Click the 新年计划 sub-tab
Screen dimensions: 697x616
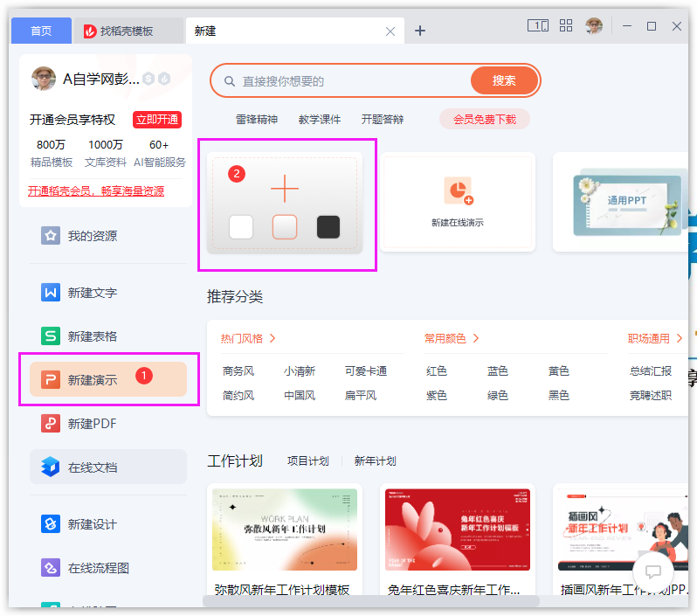(376, 460)
